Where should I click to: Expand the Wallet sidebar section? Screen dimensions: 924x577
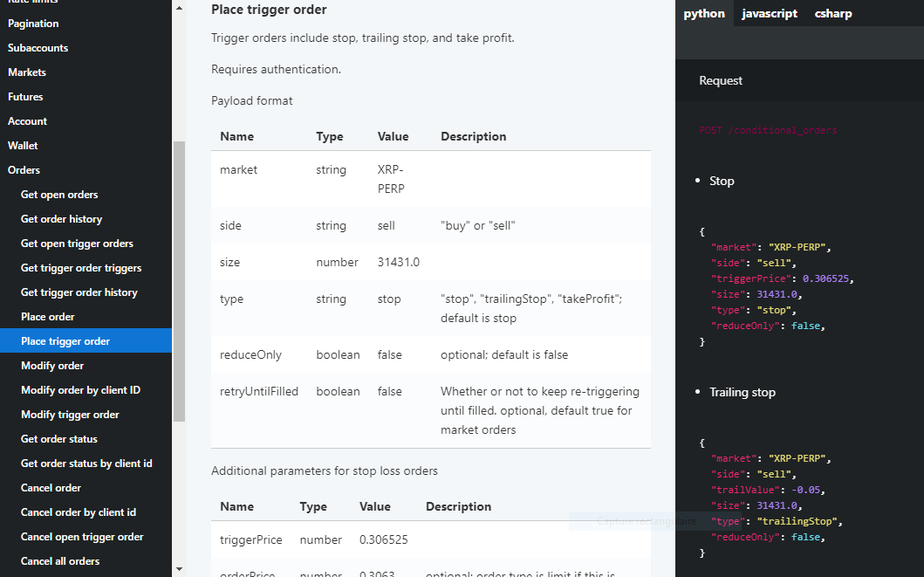pos(23,146)
